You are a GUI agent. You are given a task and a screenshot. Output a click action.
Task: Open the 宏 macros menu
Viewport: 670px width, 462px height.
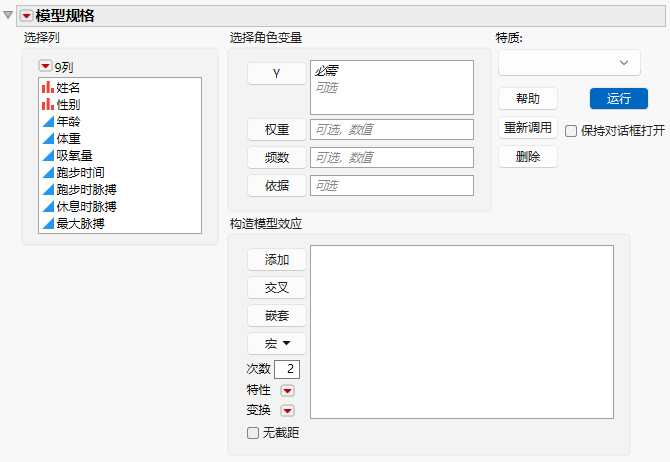(x=277, y=343)
